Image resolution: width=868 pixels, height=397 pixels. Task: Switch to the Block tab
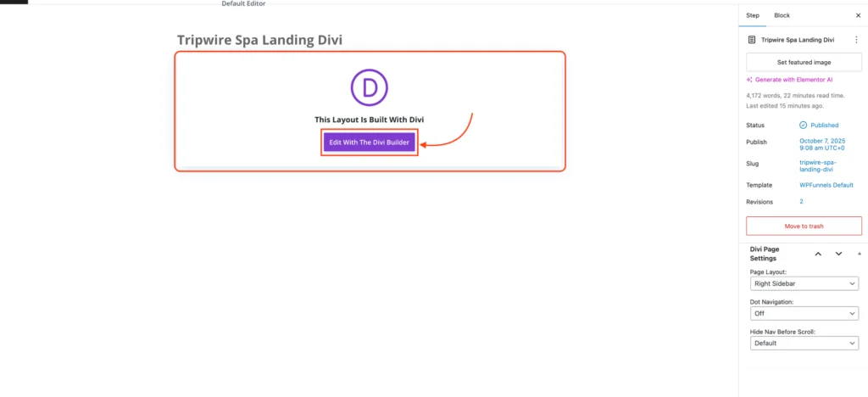coord(782,15)
